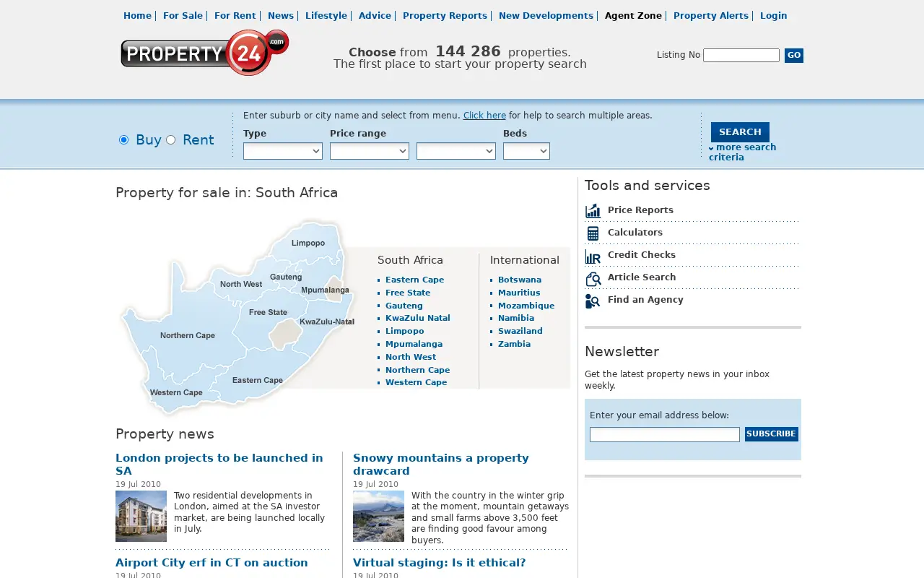Click the Calculators icon
Viewport: 924px width, 578px height.
[593, 233]
